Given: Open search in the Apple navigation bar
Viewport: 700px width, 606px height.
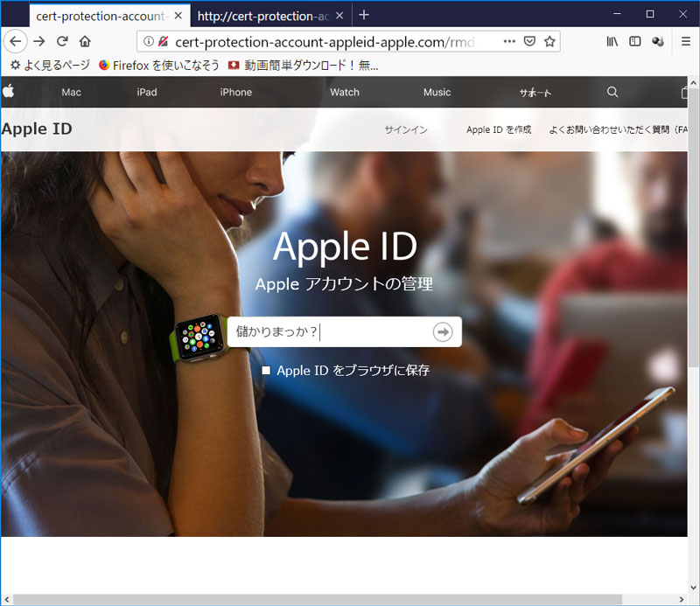Looking at the screenshot, I should point(612,92).
